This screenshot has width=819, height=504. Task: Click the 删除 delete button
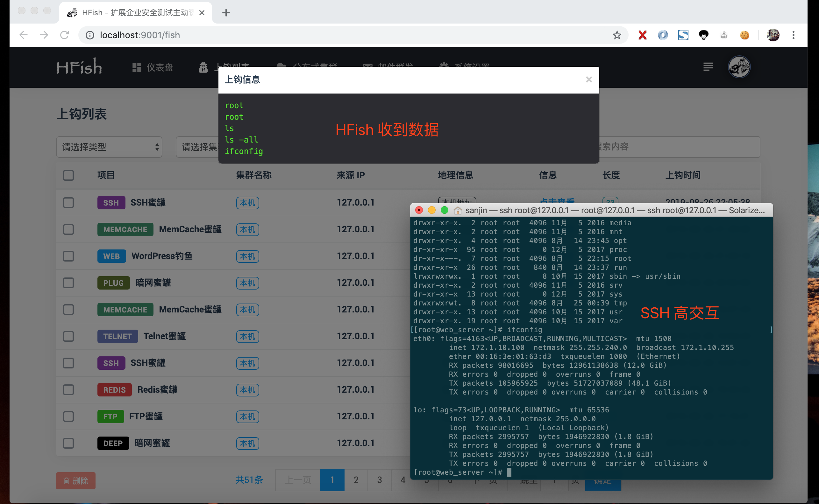tap(76, 481)
